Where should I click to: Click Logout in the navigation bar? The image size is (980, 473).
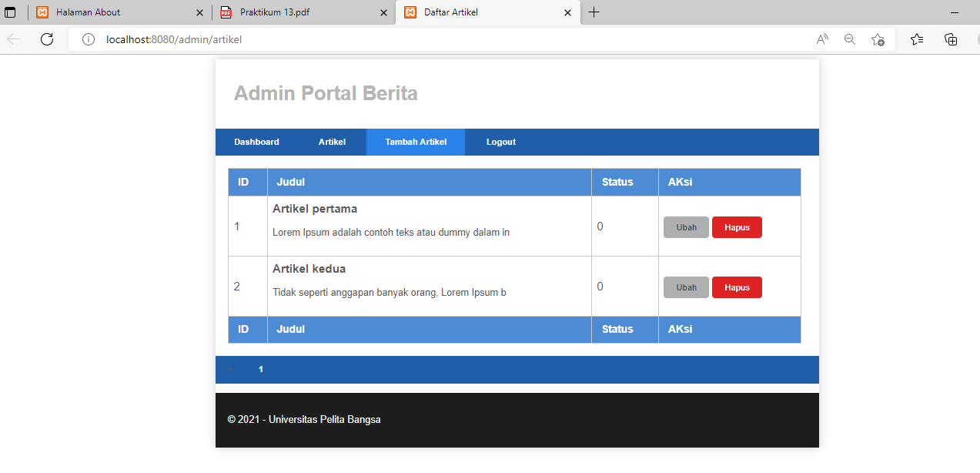pyautogui.click(x=500, y=142)
